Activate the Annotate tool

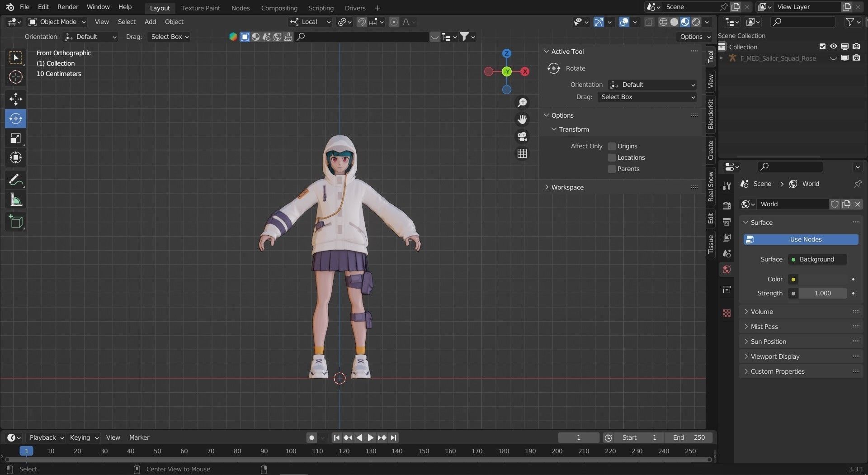tap(15, 180)
